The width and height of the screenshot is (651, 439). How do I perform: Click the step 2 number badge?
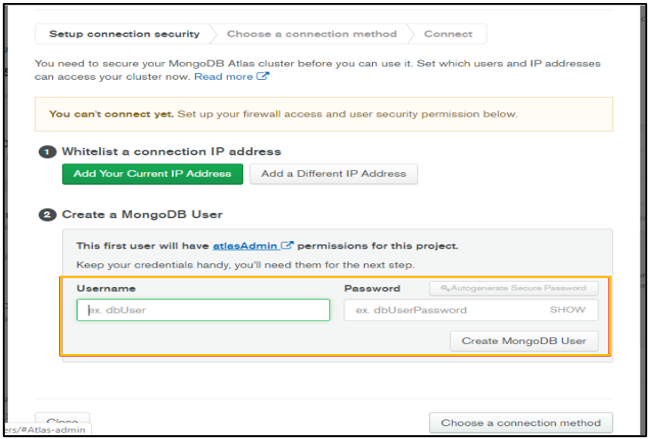46,214
